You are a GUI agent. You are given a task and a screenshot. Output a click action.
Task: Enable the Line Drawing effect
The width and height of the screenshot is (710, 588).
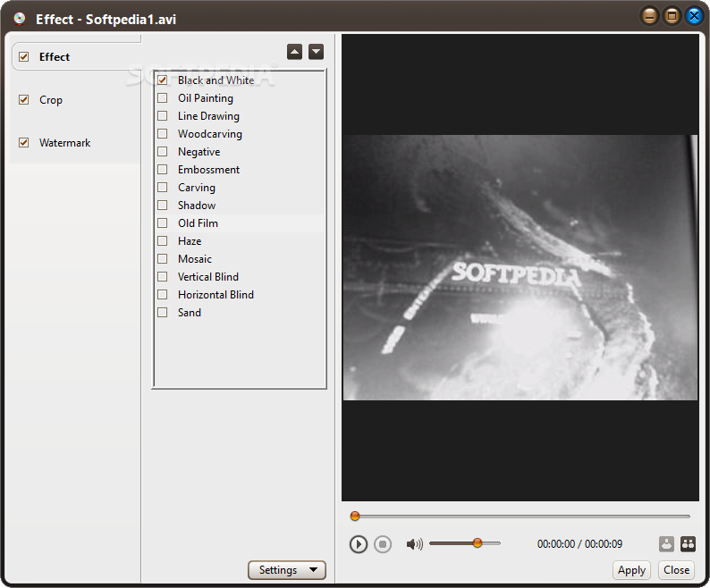[x=162, y=116]
